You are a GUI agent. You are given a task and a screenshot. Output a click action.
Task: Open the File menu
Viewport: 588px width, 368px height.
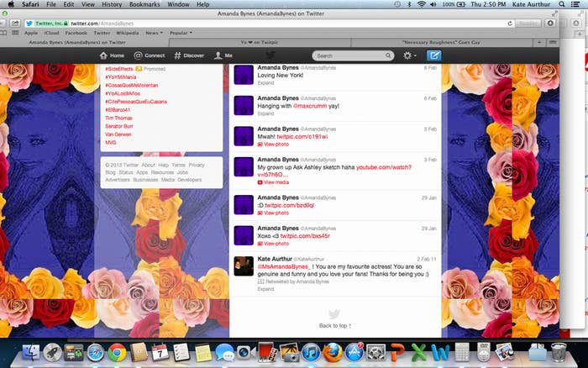(x=51, y=4)
